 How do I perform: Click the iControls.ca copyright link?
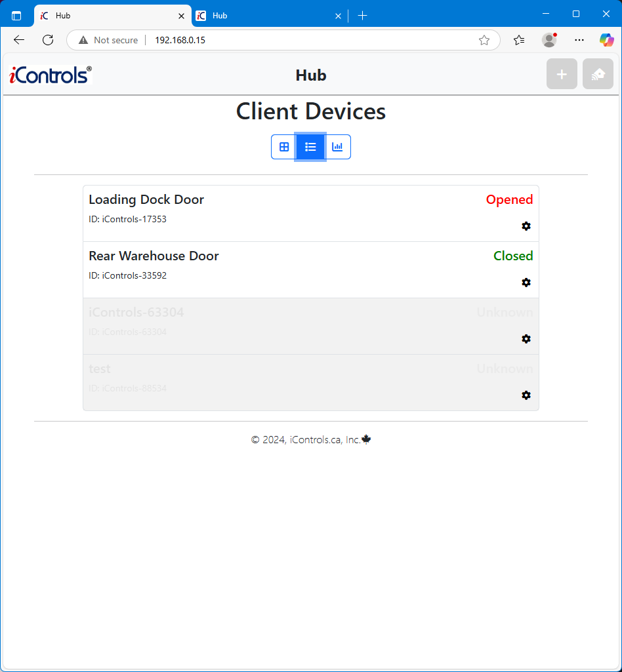(314, 439)
